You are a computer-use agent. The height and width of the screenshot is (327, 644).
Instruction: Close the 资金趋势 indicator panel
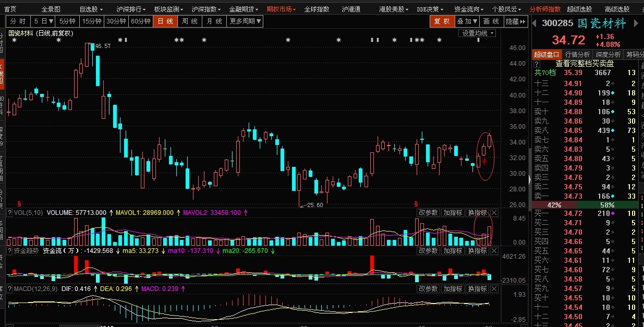click(x=494, y=251)
